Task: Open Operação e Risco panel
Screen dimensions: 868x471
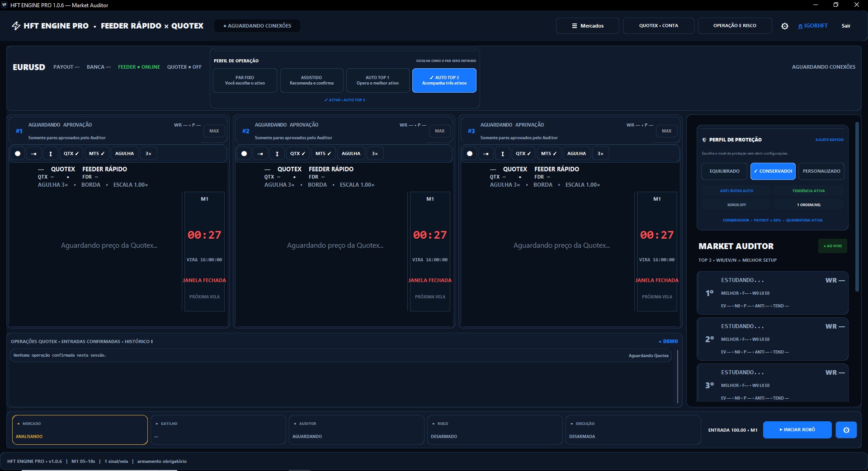Action: click(735, 26)
